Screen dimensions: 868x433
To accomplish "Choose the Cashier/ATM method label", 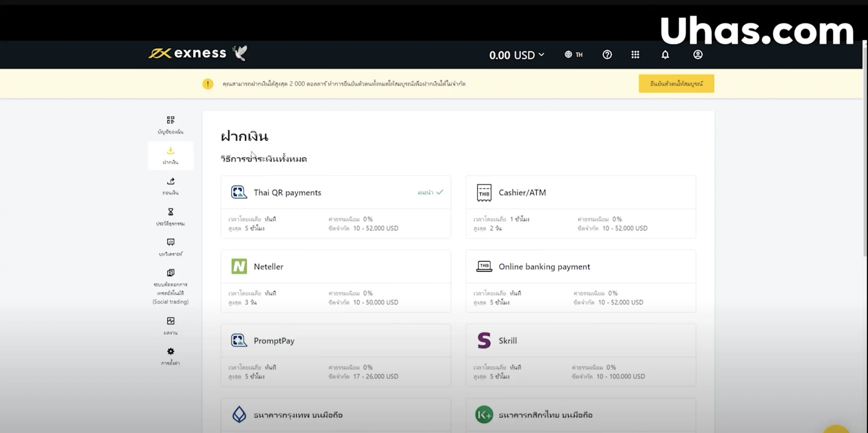I will 522,193.
